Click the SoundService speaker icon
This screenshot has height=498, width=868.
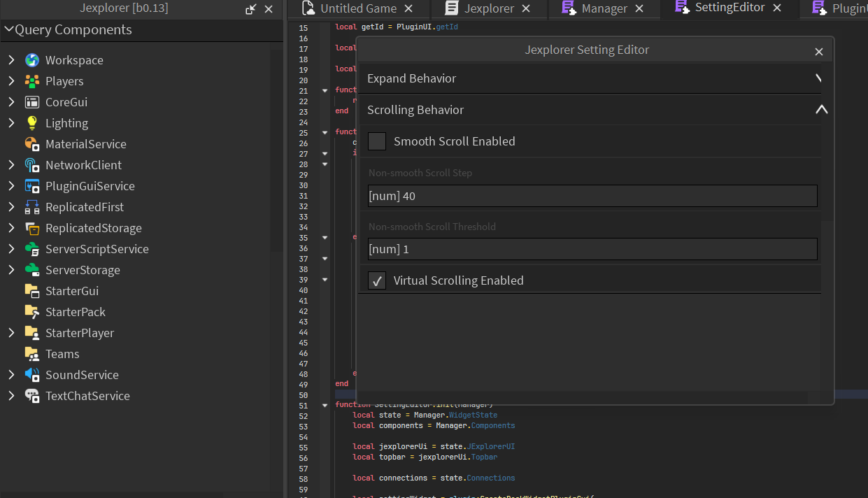(x=31, y=375)
